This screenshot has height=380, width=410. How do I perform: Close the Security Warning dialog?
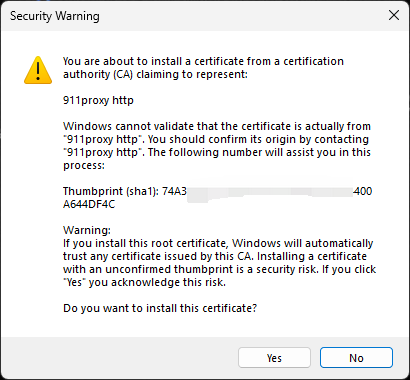click(394, 15)
